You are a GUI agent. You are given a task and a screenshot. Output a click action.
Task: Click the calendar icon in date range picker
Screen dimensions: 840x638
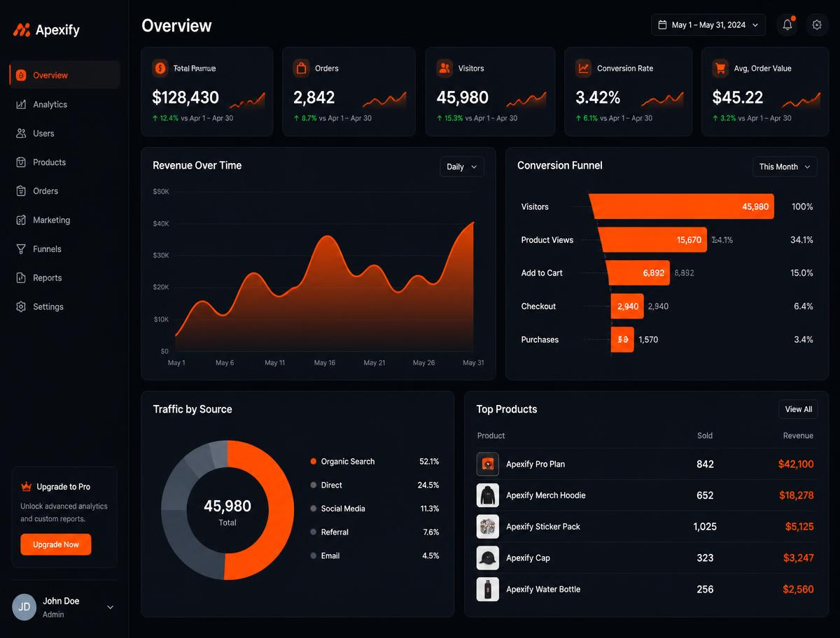pyautogui.click(x=662, y=25)
